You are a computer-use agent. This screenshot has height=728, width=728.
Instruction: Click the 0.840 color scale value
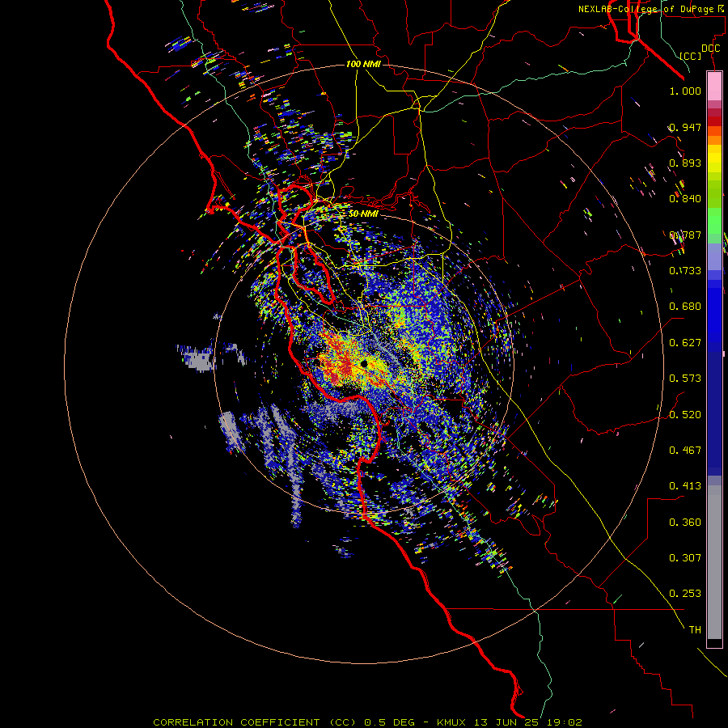tap(685, 199)
